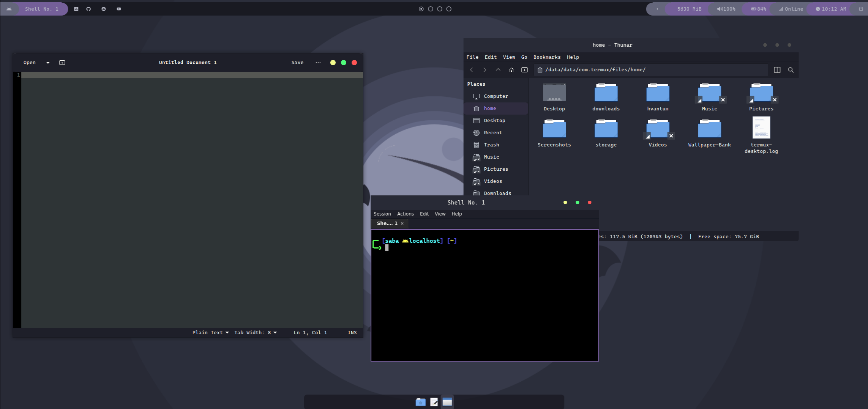This screenshot has width=868, height=409.
Task: Select Desktop in Thunar Places sidebar
Action: pyautogui.click(x=496, y=121)
